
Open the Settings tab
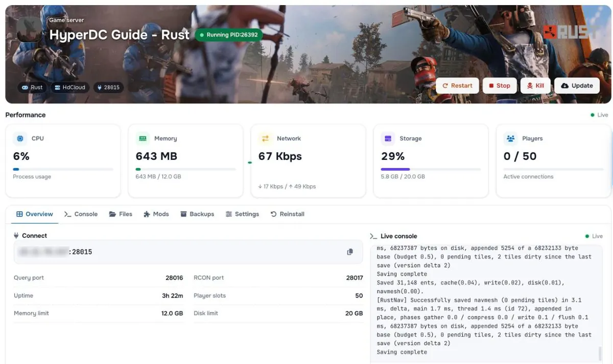pyautogui.click(x=242, y=214)
